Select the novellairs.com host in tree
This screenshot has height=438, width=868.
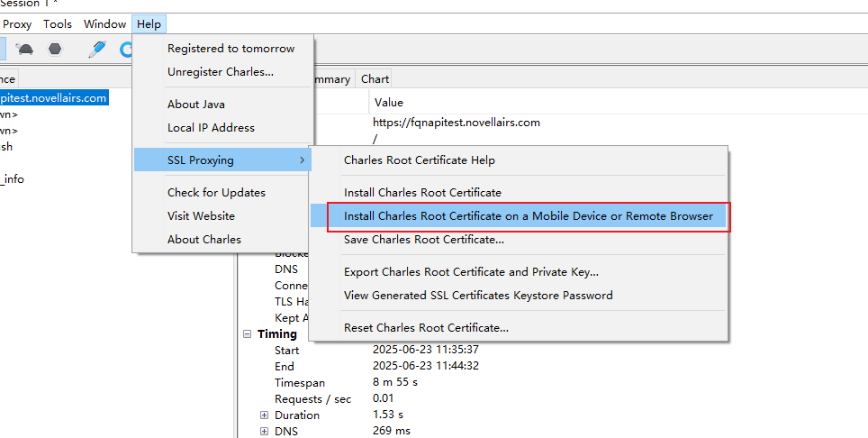(54, 98)
